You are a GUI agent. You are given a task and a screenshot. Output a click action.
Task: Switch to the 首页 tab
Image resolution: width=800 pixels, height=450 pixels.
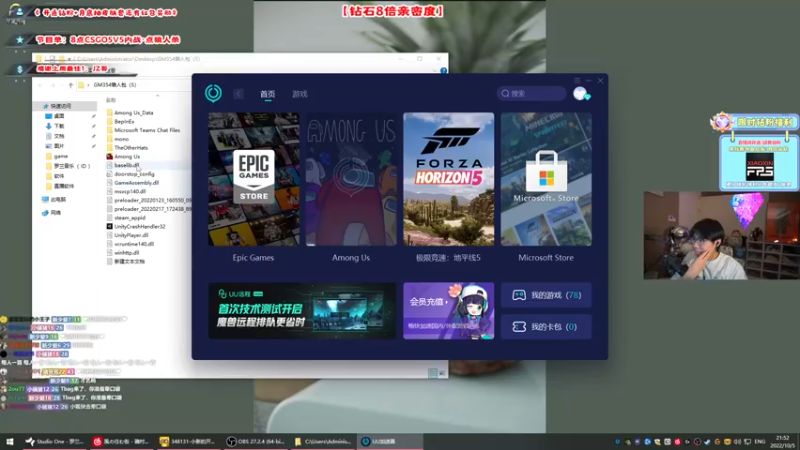pos(267,94)
